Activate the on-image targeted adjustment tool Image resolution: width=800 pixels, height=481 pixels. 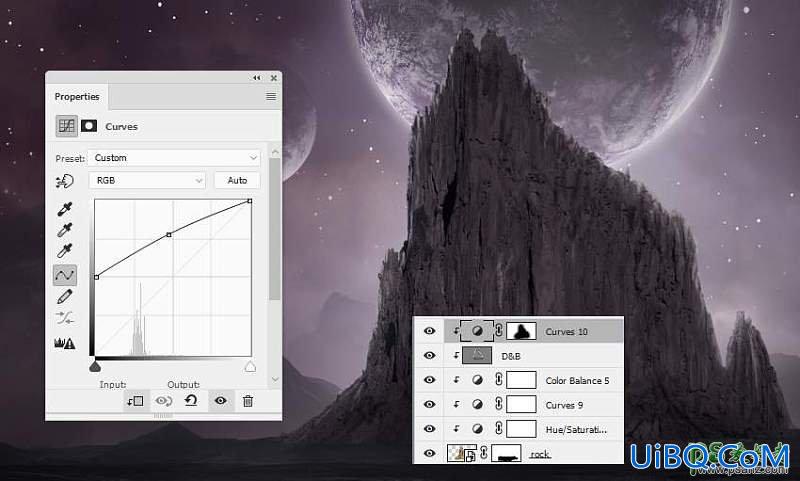click(x=65, y=181)
